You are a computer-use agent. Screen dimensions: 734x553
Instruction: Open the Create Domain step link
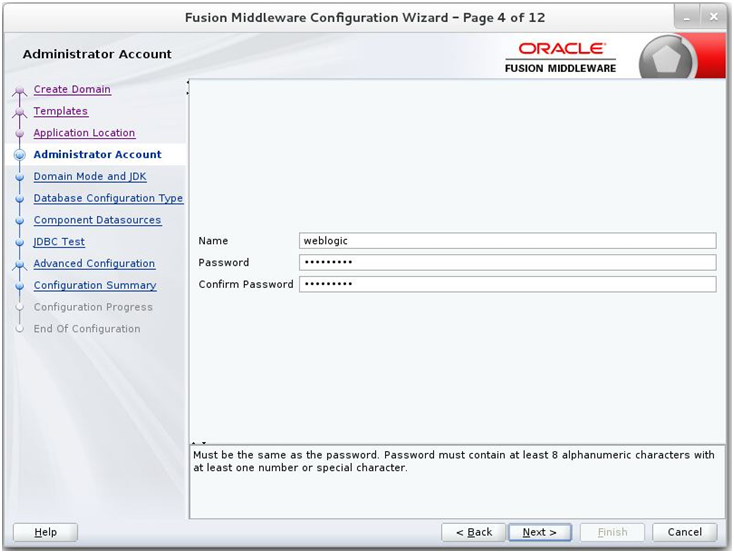72,89
